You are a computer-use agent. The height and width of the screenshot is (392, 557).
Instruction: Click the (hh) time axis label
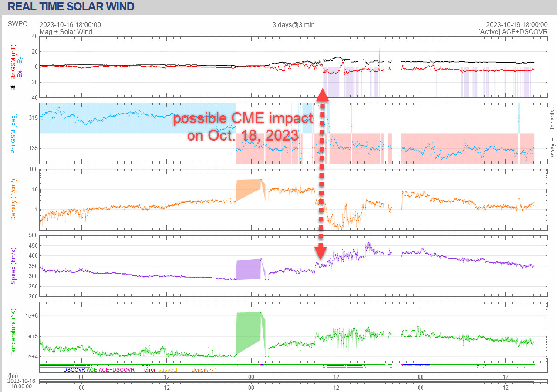click(14, 376)
